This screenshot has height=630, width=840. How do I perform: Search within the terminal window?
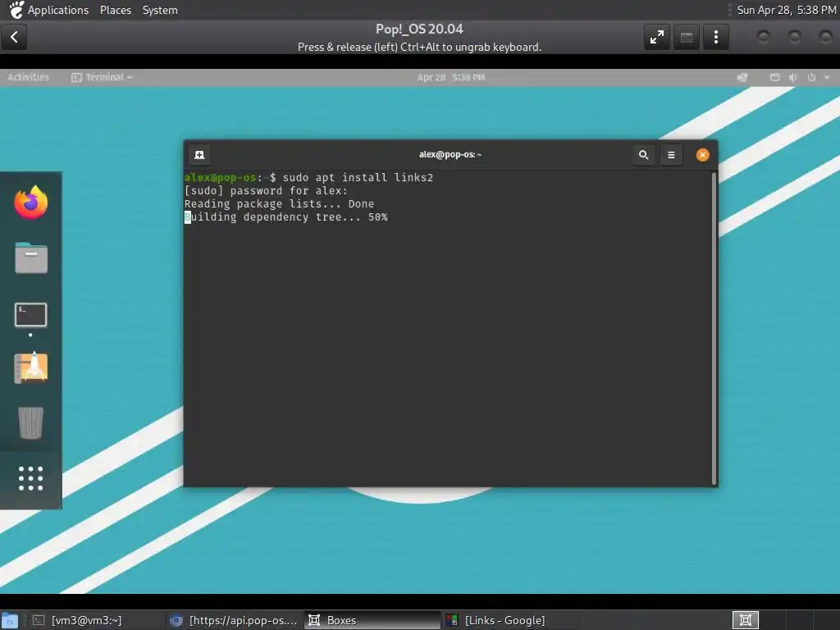click(643, 155)
